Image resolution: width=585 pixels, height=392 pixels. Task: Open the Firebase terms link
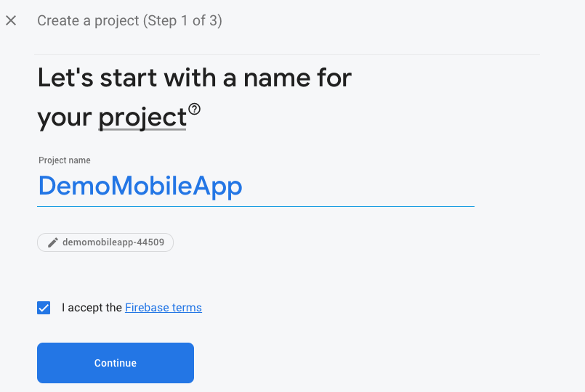point(164,307)
